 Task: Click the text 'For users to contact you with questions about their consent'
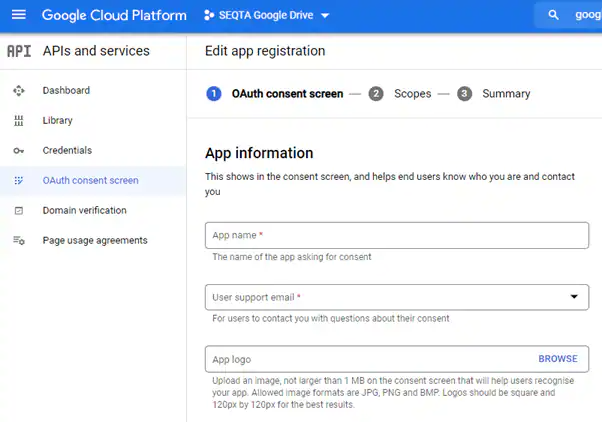point(331,318)
